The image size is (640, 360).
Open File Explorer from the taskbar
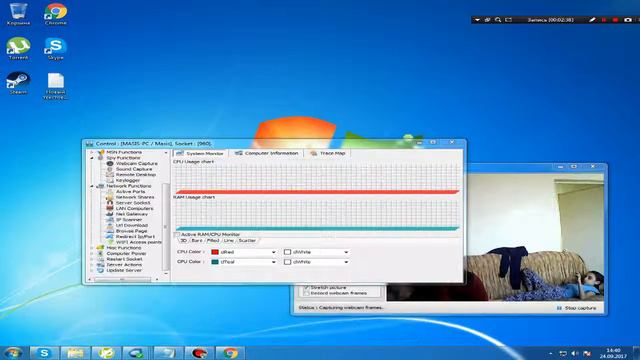(x=76, y=353)
